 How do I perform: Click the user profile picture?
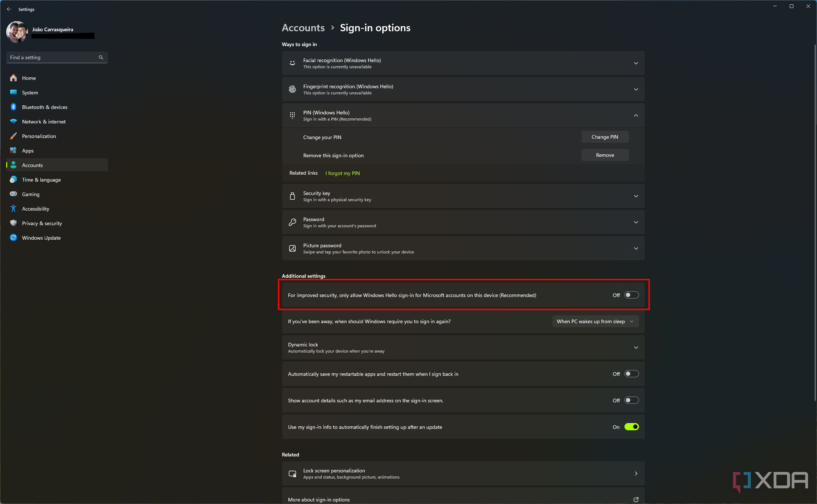pyautogui.click(x=17, y=32)
